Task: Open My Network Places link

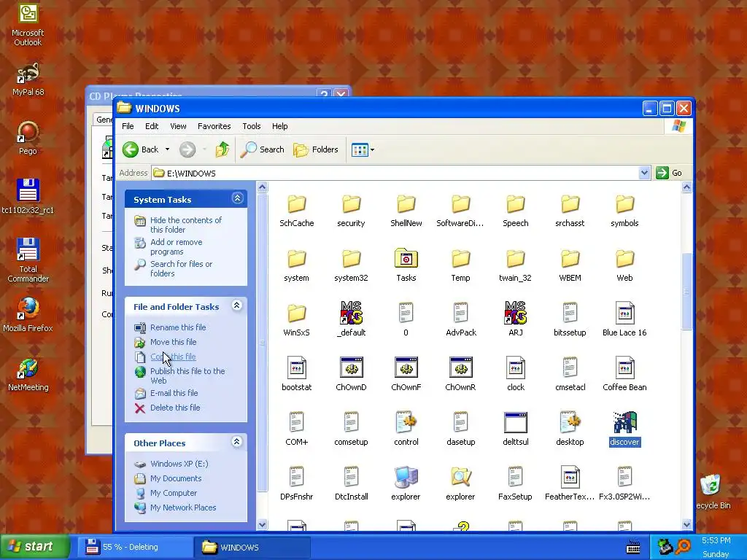Action: pos(183,507)
